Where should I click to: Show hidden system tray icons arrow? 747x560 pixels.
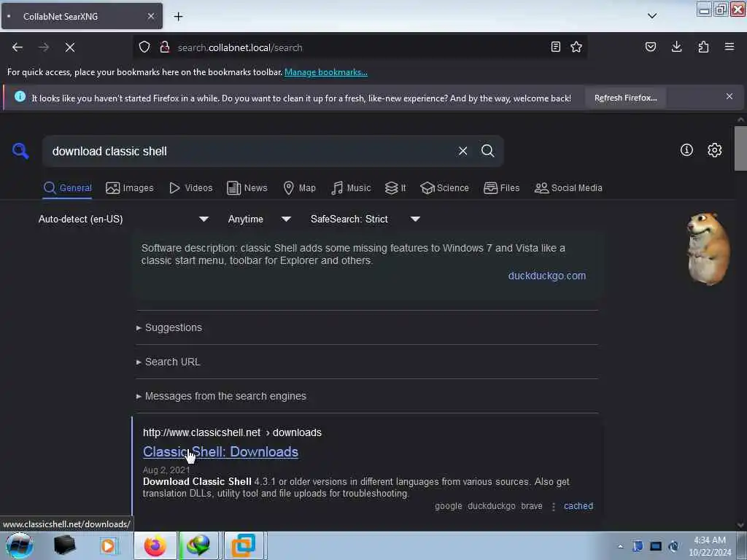point(620,546)
